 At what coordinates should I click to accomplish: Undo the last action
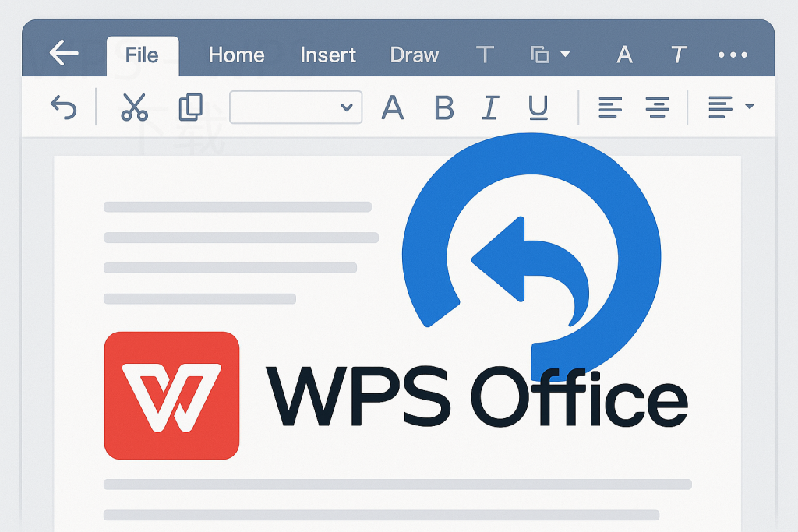[x=64, y=107]
